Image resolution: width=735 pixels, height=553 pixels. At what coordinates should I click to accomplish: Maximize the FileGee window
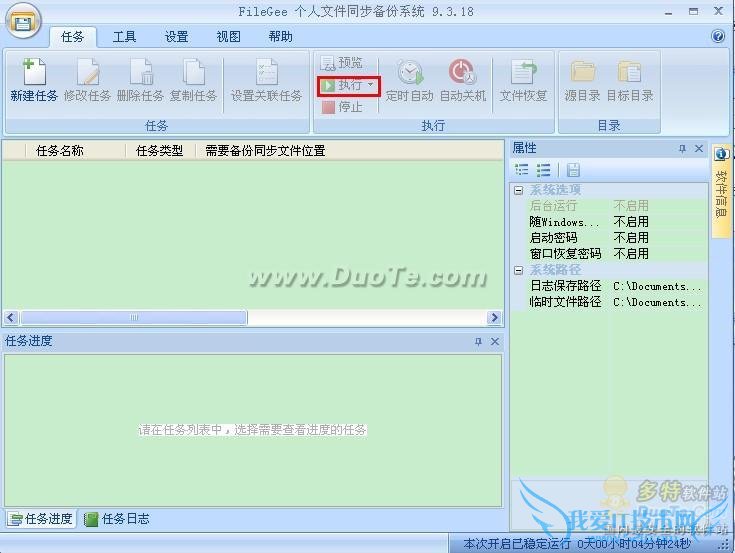click(x=693, y=12)
